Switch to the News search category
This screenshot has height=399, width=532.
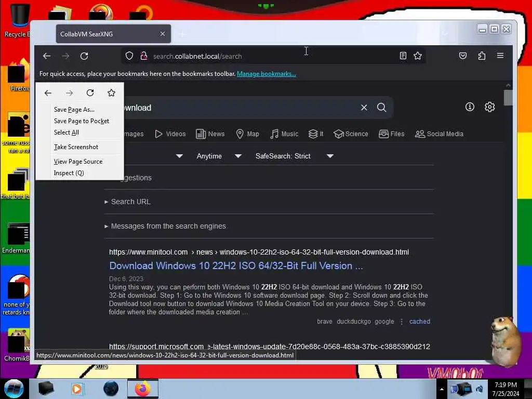click(210, 134)
